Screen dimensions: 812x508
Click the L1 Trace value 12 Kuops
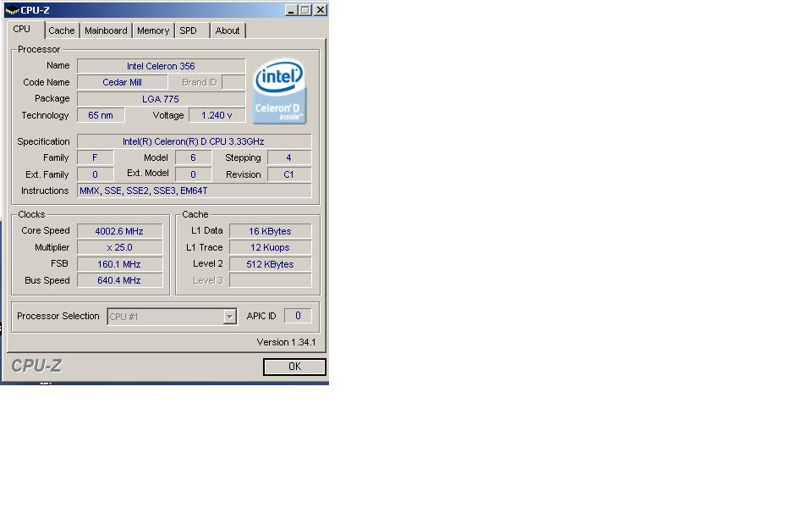pos(271,247)
